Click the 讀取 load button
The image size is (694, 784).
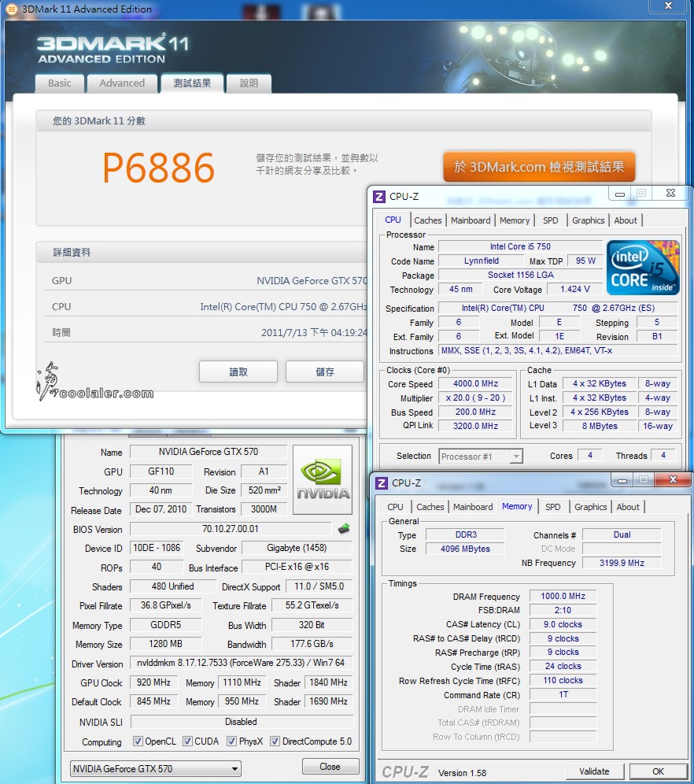click(238, 372)
